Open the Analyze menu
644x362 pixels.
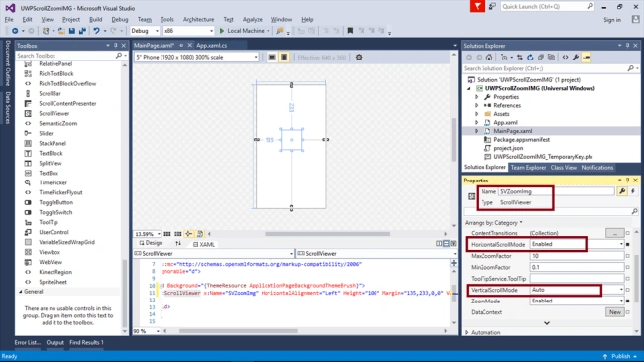click(x=253, y=19)
